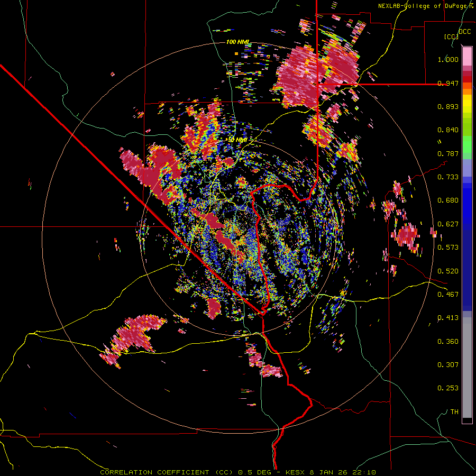Select the 0.947 value on the color scale
The height and width of the screenshot is (476, 476).
[x=448, y=83]
